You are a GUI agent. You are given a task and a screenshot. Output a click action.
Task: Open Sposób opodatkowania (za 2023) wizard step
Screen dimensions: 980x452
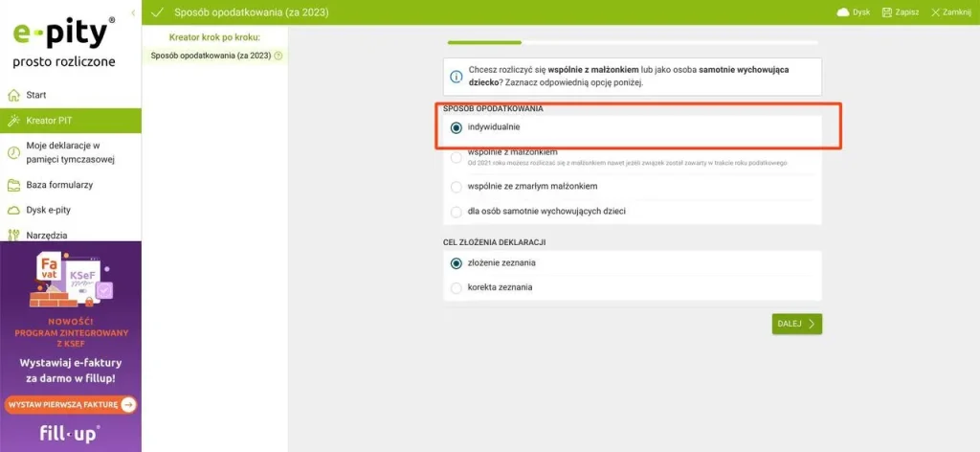click(211, 56)
